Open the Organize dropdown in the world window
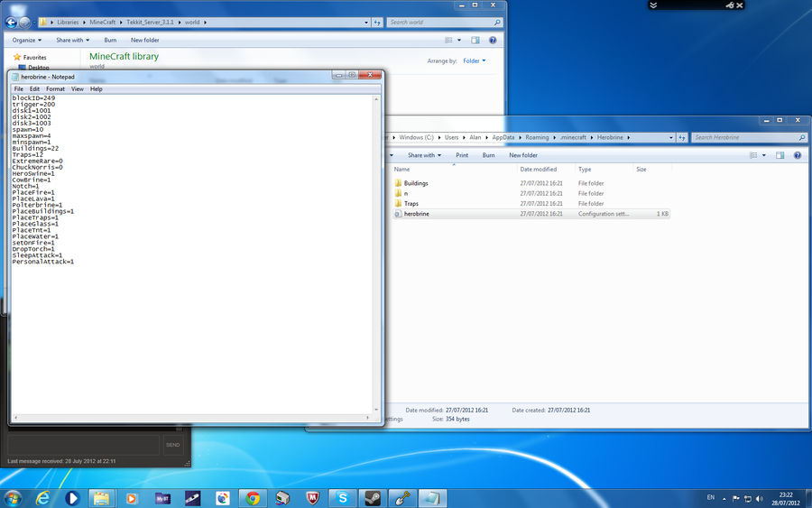 [x=27, y=40]
